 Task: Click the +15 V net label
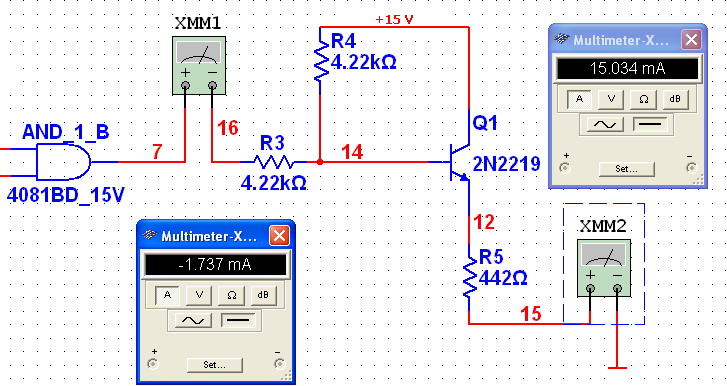[x=394, y=19]
